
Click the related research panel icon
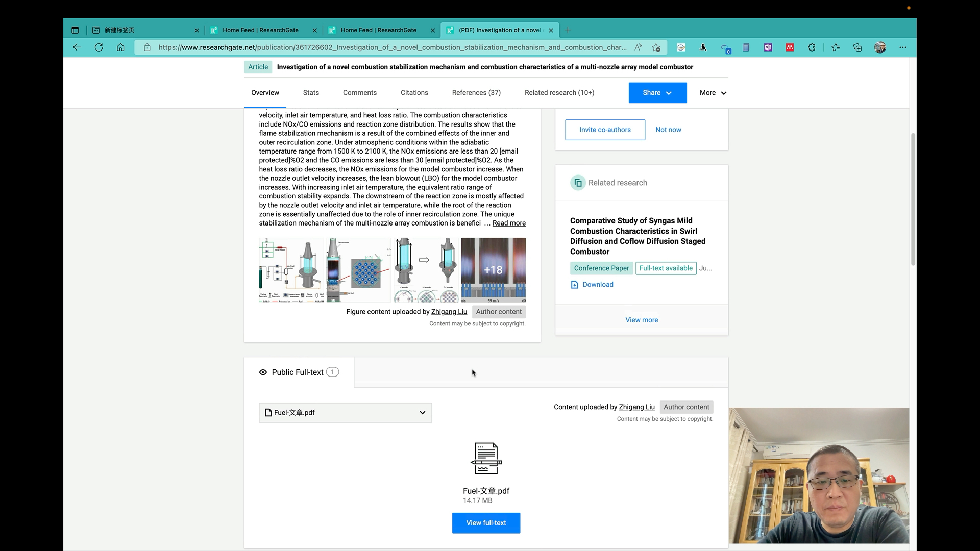[x=579, y=183]
